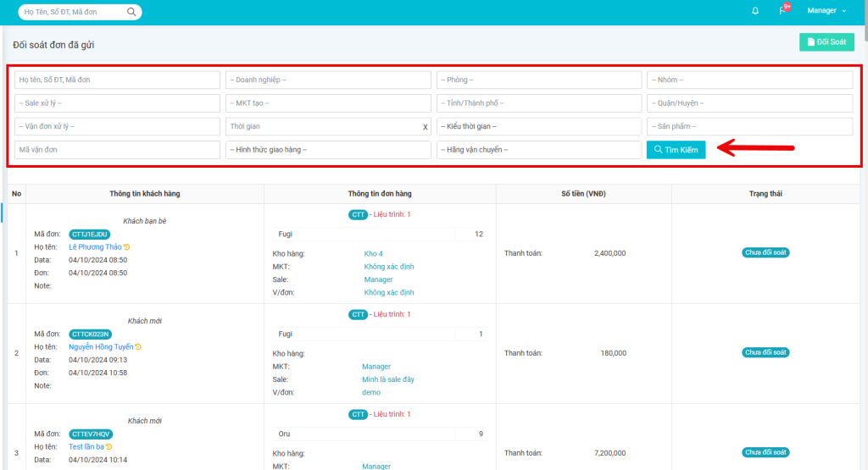Clear the Thời gian field with X
Viewport: 868px width, 470px height.
click(426, 127)
